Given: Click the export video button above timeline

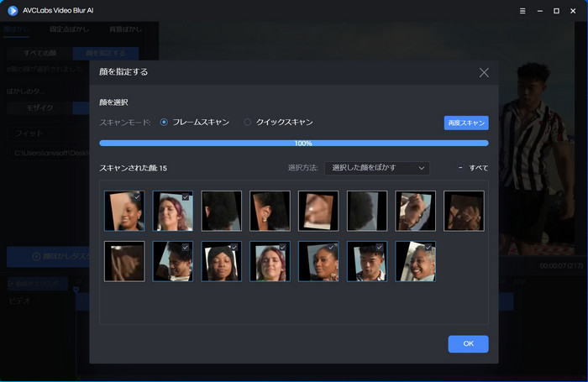Looking at the screenshot, I should click(38, 284).
